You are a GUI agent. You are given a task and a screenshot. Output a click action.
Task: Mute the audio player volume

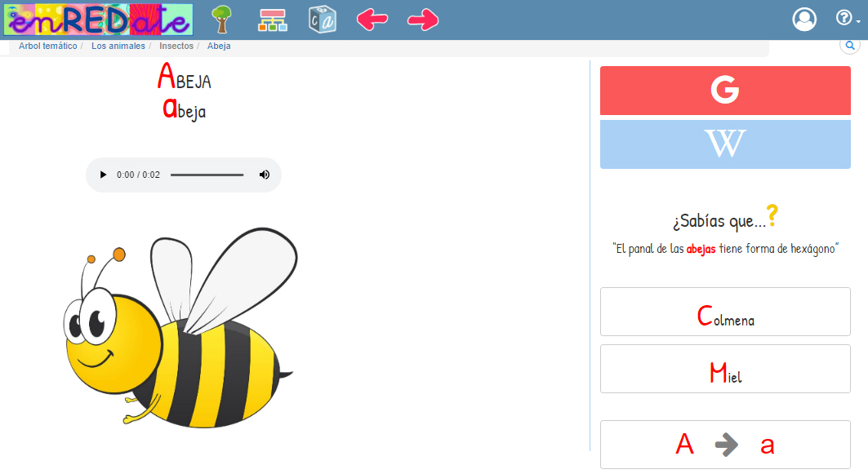tap(265, 175)
